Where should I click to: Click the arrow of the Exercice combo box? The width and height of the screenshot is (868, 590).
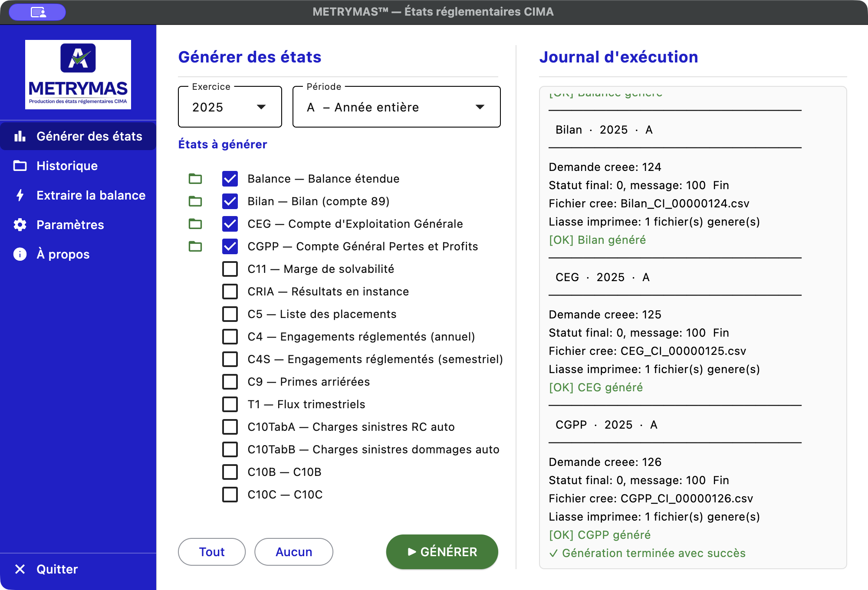261,107
